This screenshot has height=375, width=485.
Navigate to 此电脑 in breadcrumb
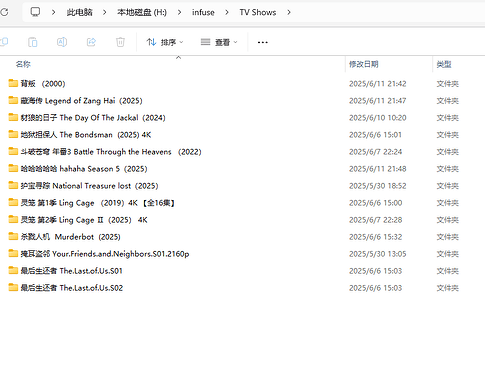click(79, 12)
